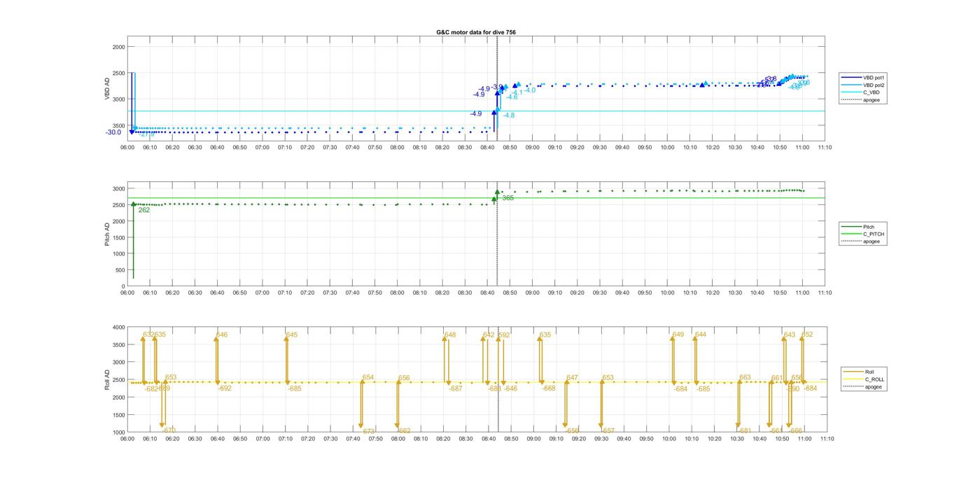Click the "654" roll label
This screenshot has width=980, height=485.
pos(368,377)
